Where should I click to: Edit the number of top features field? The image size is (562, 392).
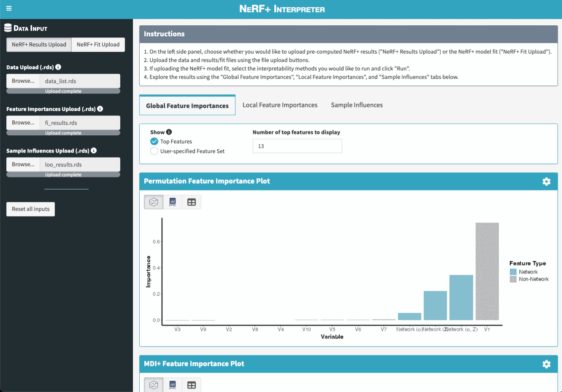(297, 146)
